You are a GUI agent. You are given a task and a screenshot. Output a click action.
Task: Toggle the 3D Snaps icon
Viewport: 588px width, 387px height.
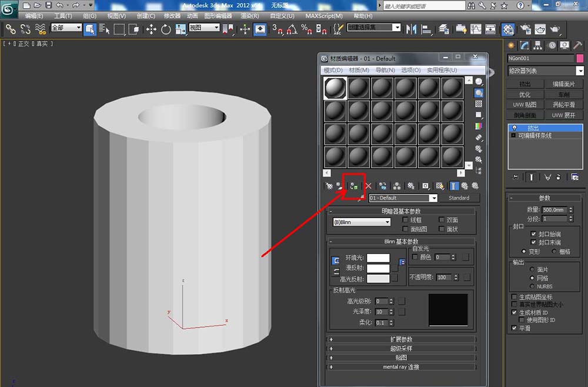click(x=278, y=29)
